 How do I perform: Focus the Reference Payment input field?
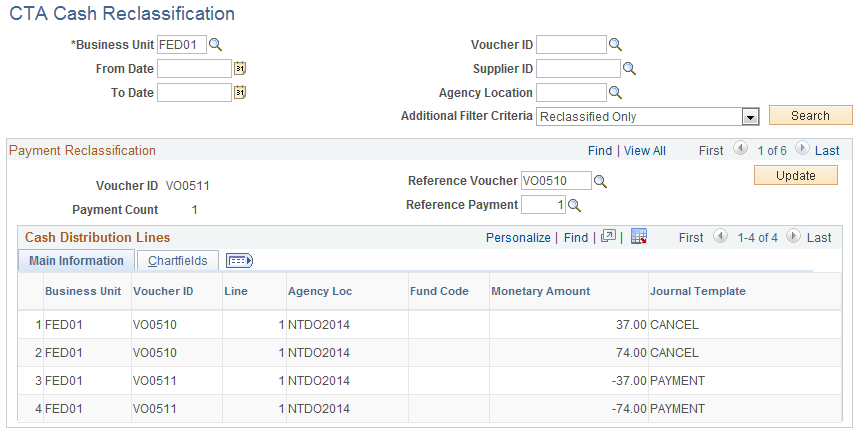point(543,205)
